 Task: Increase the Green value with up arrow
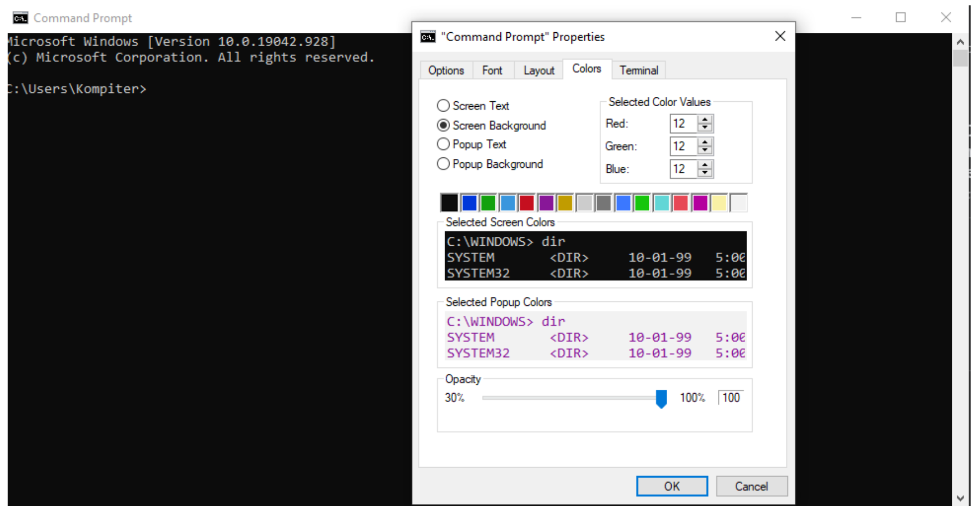coord(705,143)
